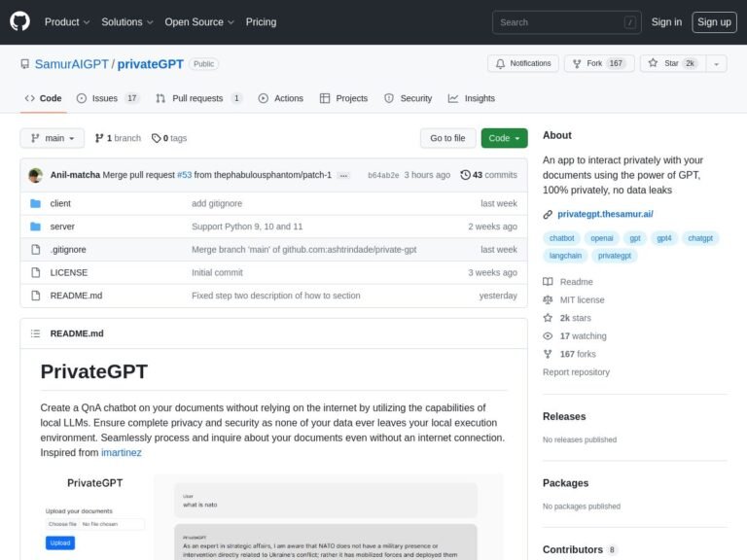Click the chatbot topic tag
747x560 pixels.
point(563,237)
